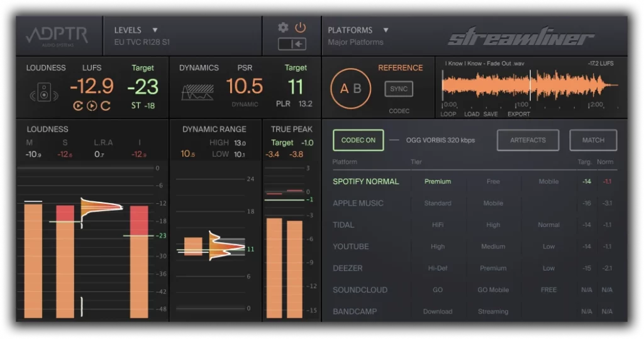Click the collapse panel arrow switch
Viewport: 644px width, 339px height.
click(x=292, y=44)
